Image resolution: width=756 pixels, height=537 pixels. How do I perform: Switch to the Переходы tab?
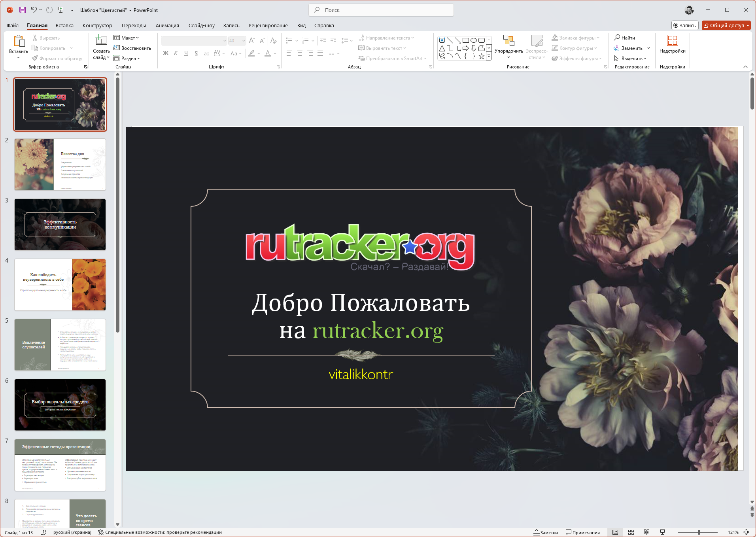[134, 25]
